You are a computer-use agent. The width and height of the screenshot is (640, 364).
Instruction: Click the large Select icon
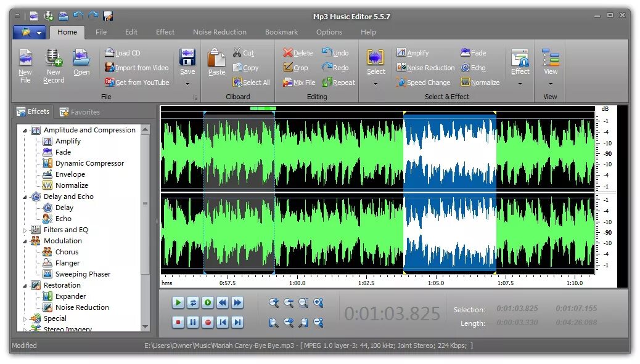pos(375,58)
